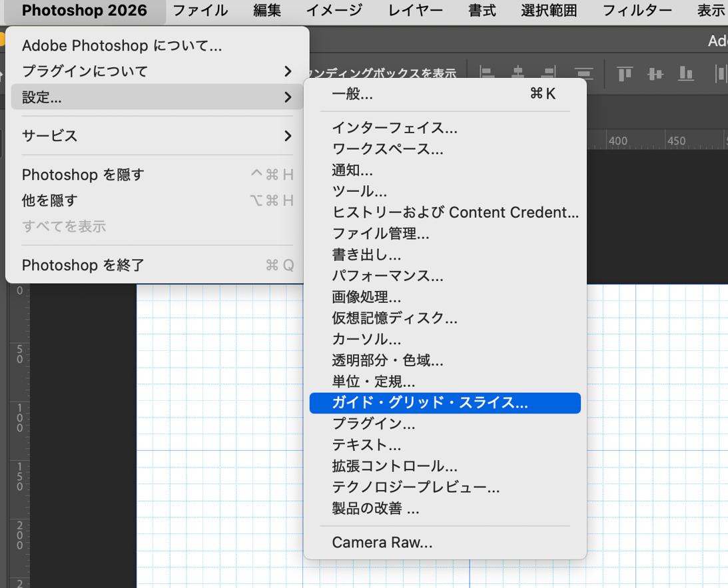Screen dimensions: 728x588
Task: Open プラグイン... preferences
Action: 445,424
